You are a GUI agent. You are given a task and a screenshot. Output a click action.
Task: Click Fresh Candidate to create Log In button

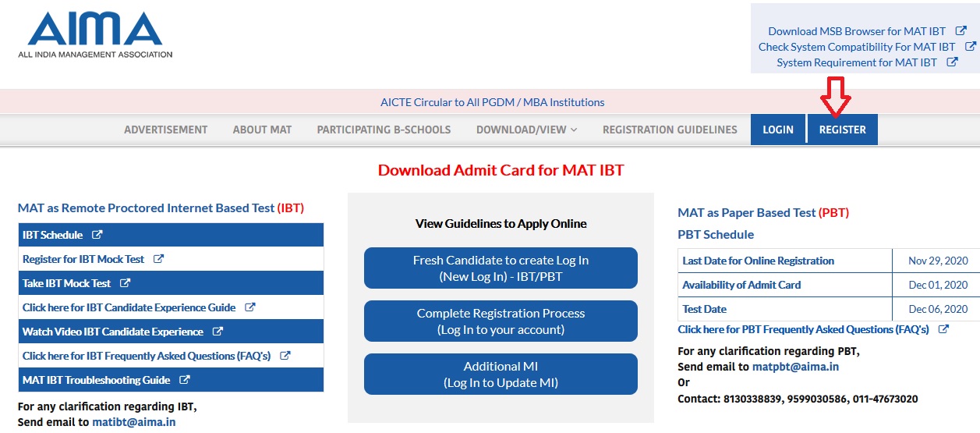coord(501,268)
